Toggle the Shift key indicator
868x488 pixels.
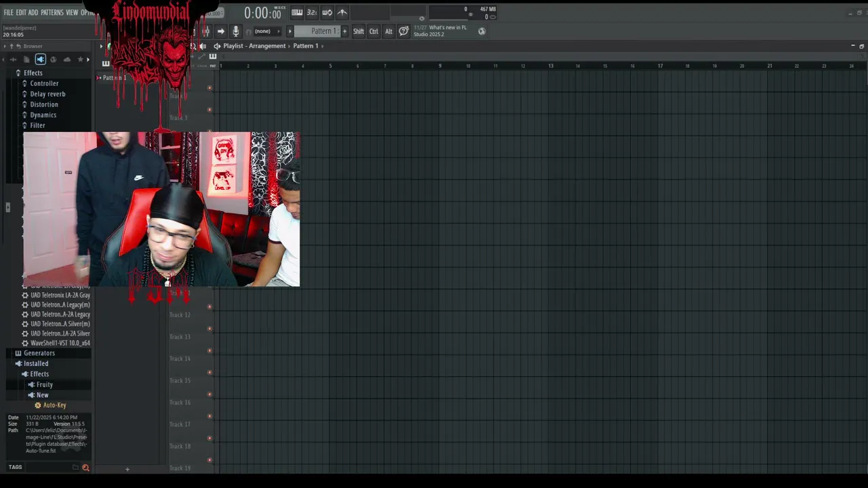(x=359, y=31)
